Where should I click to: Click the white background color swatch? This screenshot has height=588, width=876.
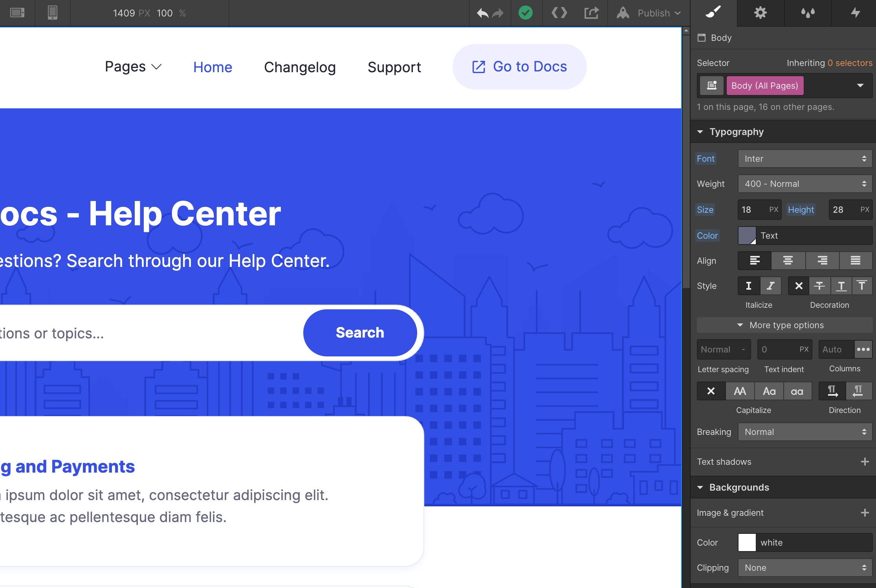[x=747, y=542]
